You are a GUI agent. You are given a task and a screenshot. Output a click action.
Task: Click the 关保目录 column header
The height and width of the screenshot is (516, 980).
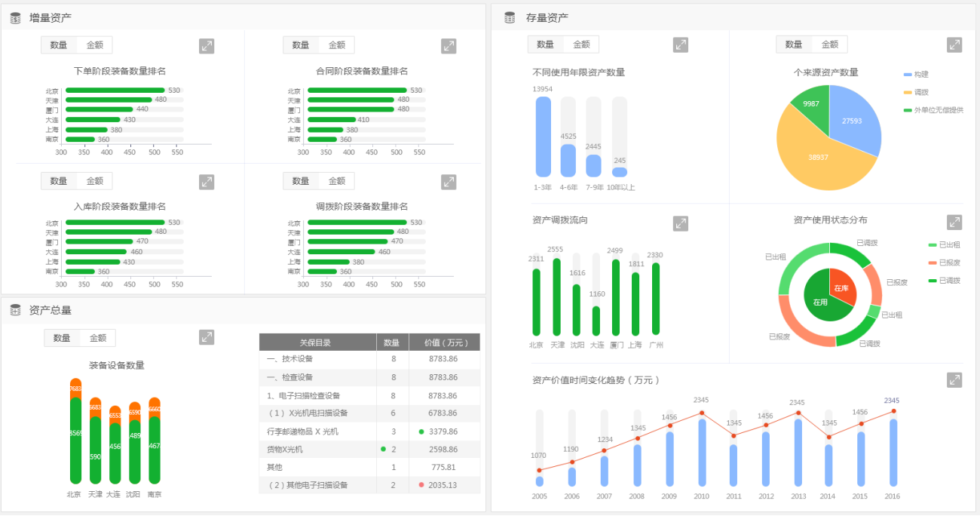click(x=315, y=342)
